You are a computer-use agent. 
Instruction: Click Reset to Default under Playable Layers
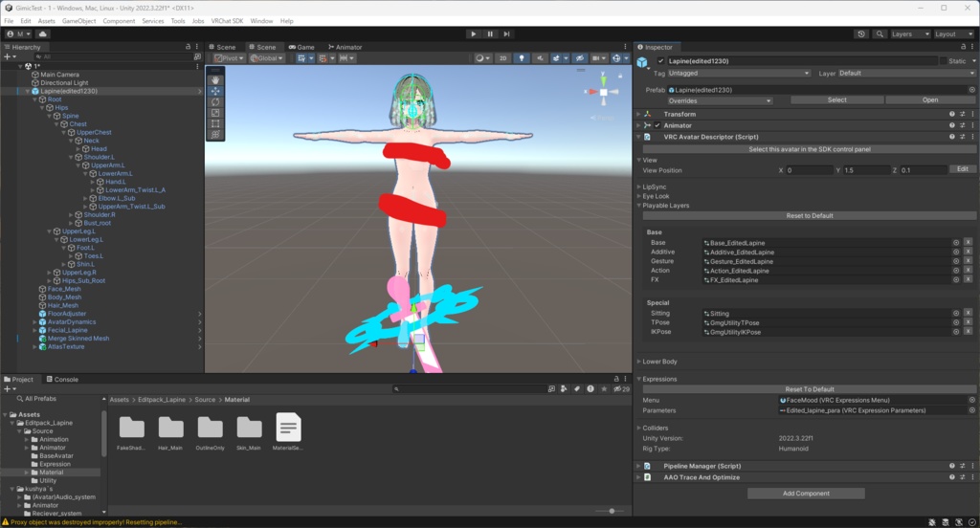tap(810, 215)
